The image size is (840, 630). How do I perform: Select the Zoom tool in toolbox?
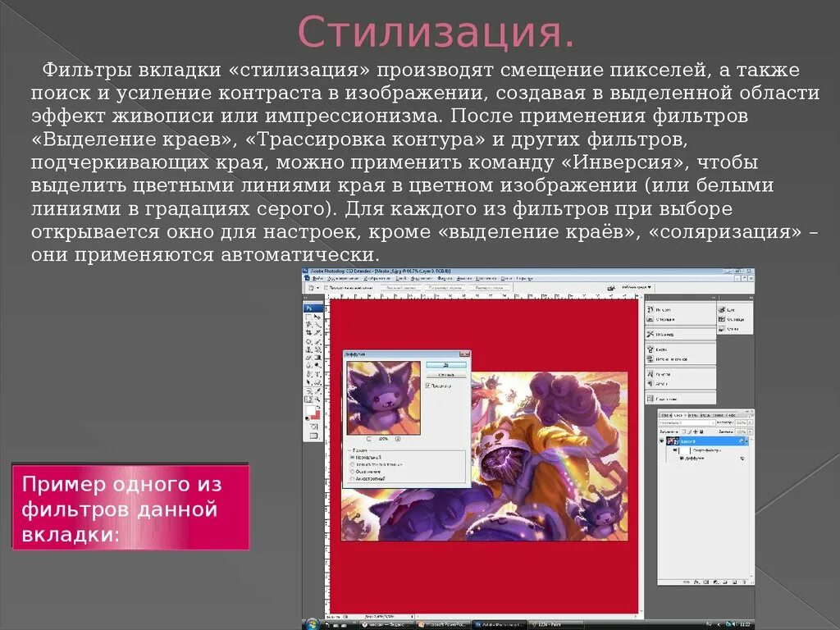point(317,399)
